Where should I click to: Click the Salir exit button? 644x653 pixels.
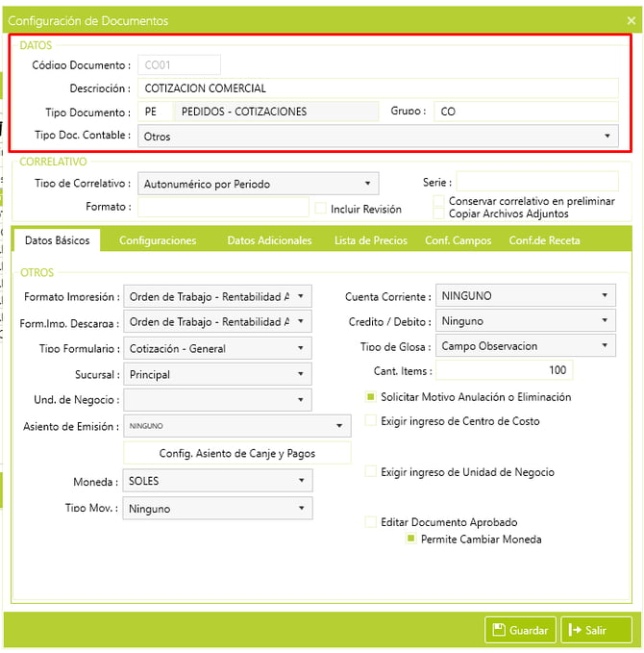(x=596, y=630)
